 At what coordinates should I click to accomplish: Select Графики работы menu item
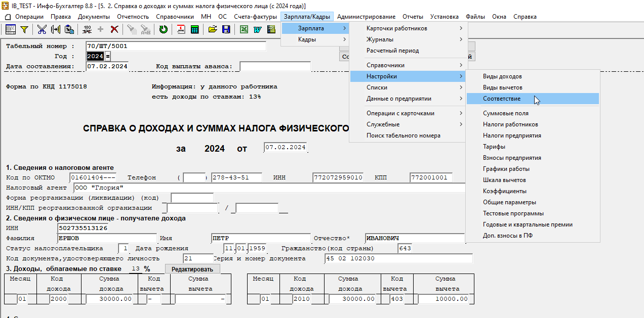(533, 169)
